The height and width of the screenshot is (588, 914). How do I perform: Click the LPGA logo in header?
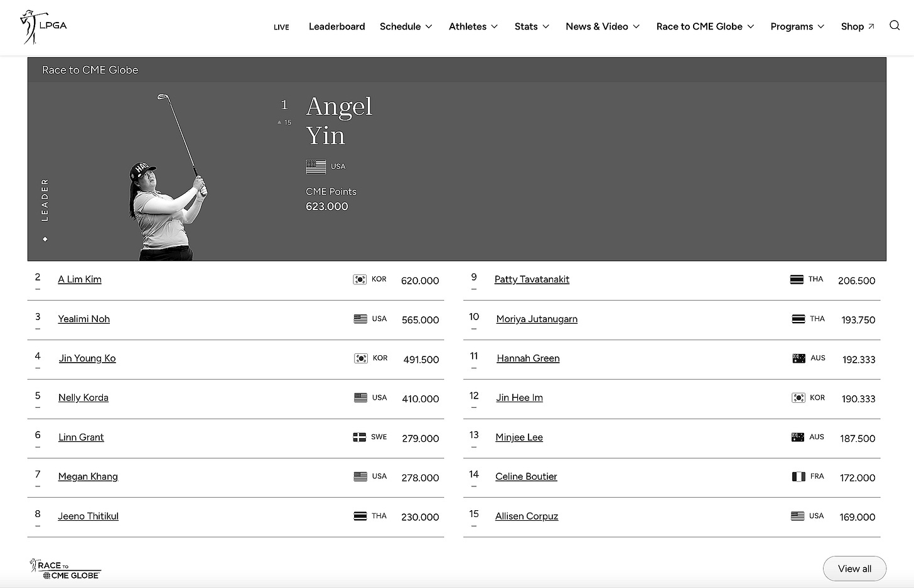pos(43,27)
